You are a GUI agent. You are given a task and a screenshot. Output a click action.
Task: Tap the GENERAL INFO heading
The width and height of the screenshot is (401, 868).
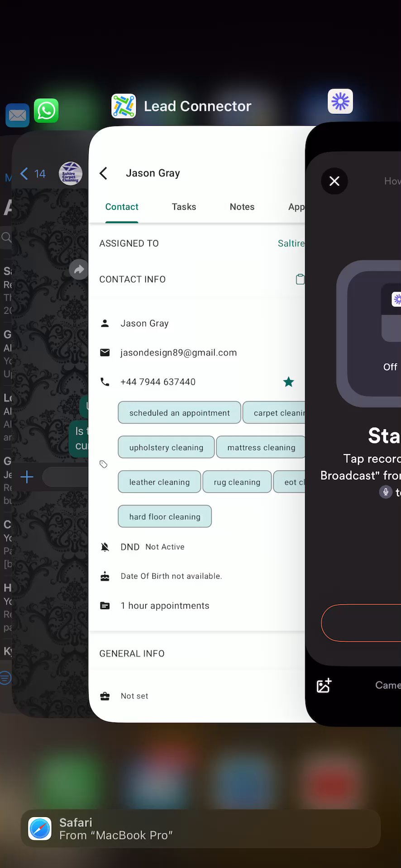pyautogui.click(x=132, y=654)
